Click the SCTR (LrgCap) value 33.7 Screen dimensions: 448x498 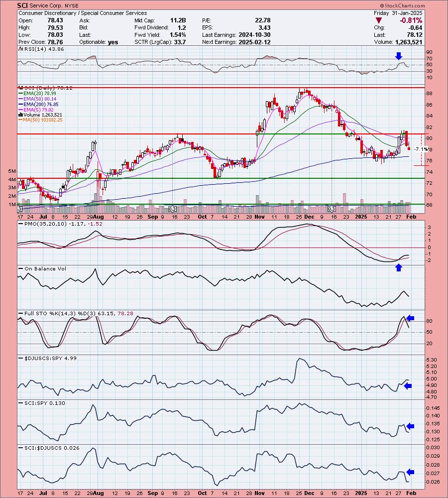[x=180, y=42]
